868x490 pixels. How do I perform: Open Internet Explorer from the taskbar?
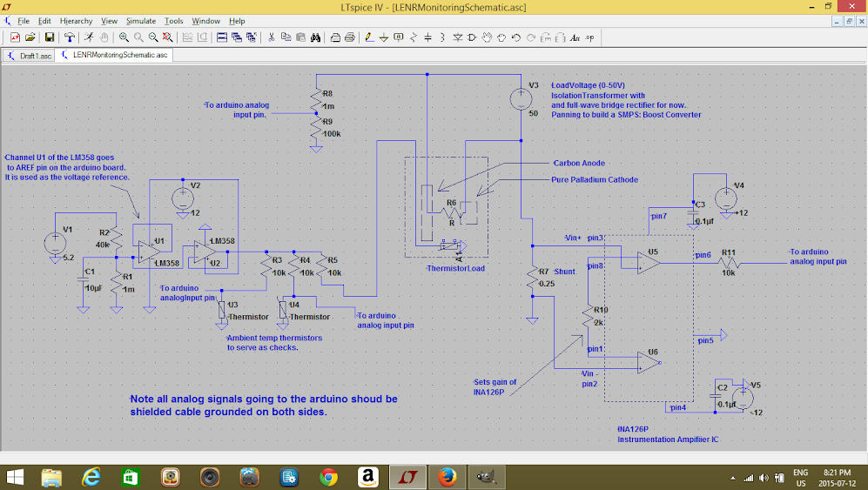tap(91, 477)
